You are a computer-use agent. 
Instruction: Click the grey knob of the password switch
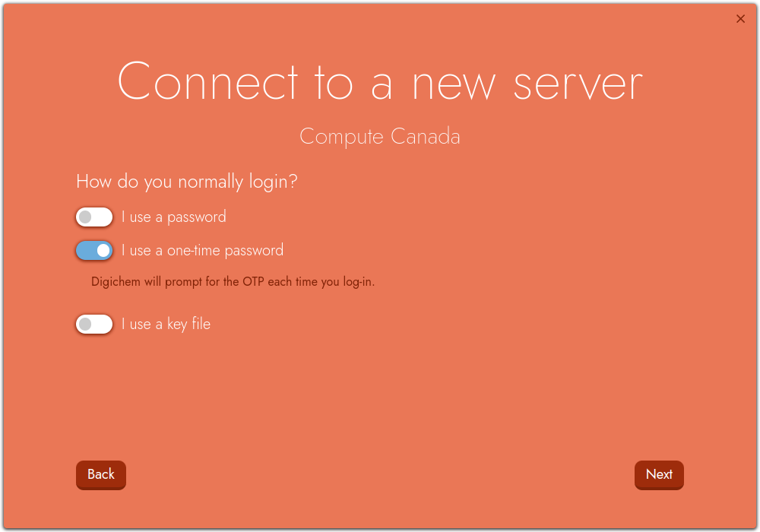tap(85, 217)
